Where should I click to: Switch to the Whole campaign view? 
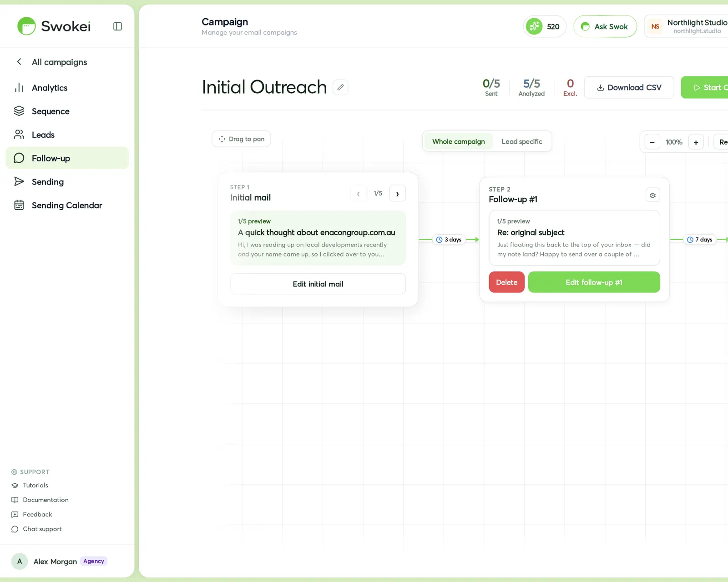(458, 141)
